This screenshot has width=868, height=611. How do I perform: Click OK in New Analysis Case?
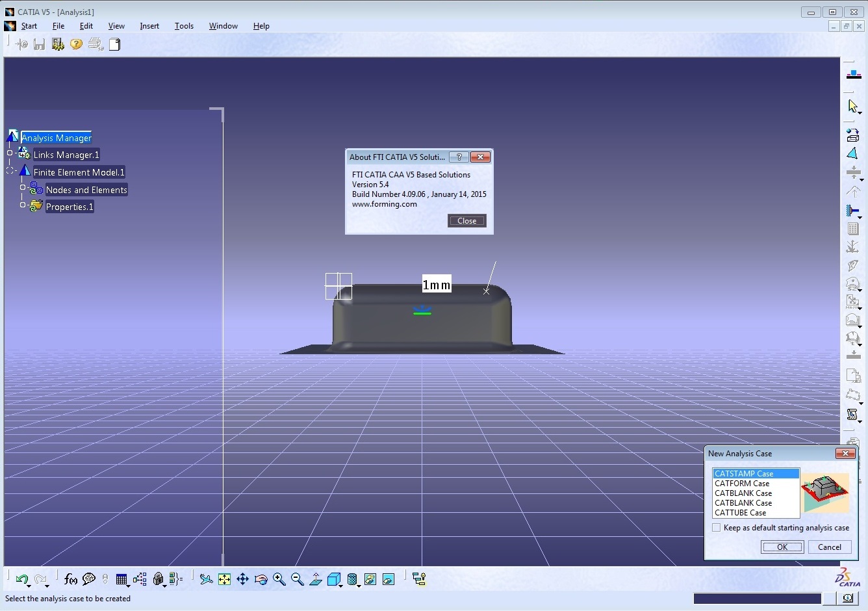782,547
